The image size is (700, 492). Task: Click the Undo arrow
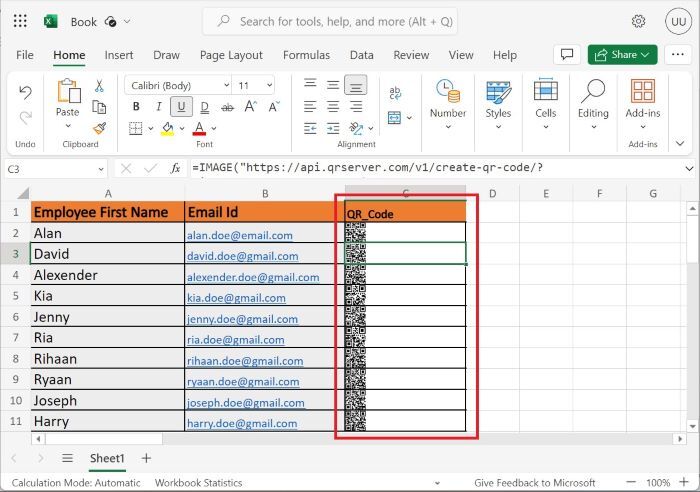pyautogui.click(x=25, y=92)
